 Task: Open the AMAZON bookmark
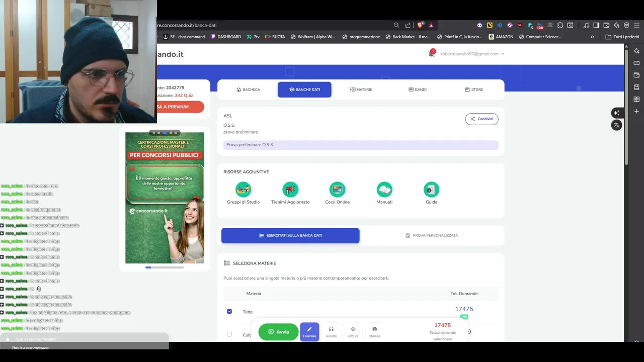(x=501, y=37)
